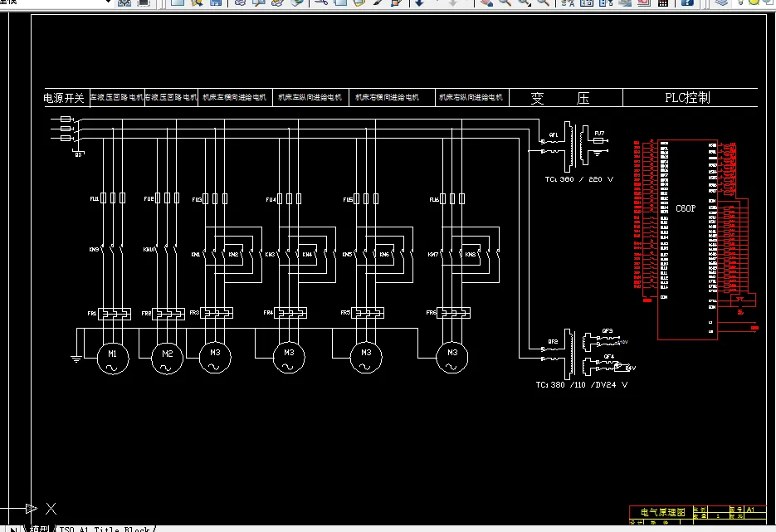Click the blue Help question-mark icon
Screen dimensions: 776x532
point(687,2)
